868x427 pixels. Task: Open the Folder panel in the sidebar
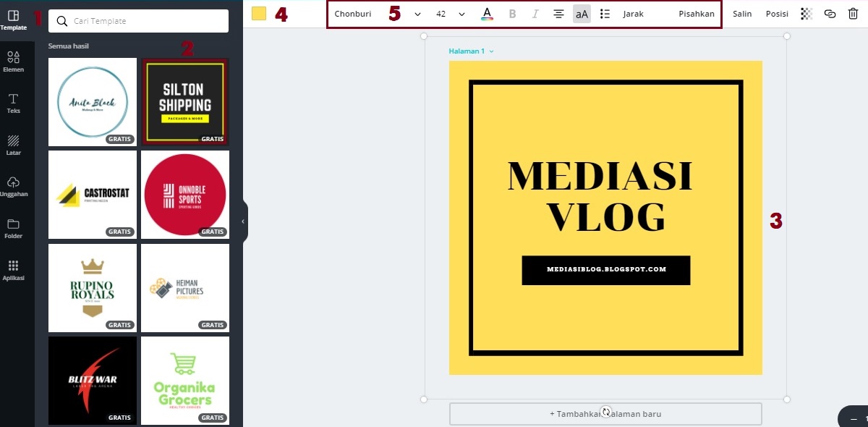[13, 227]
